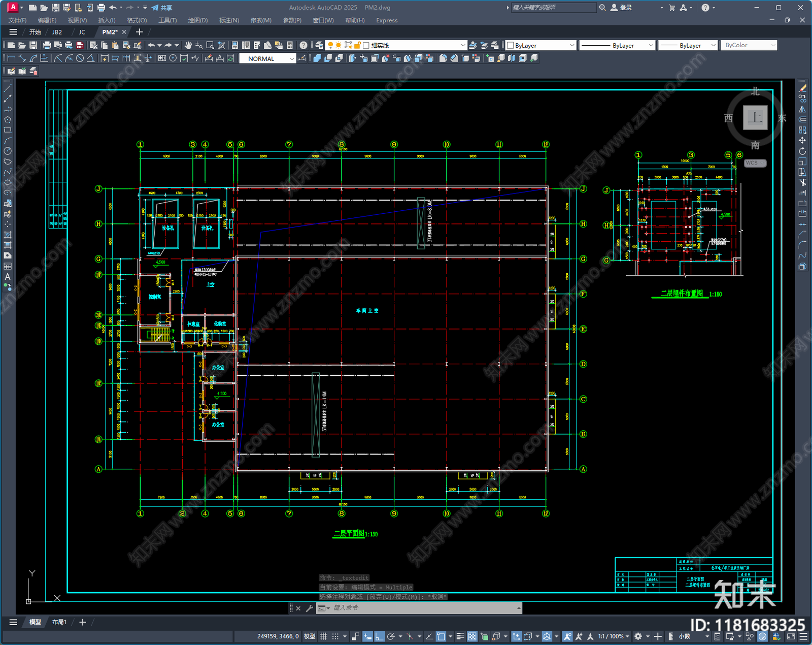Click the Rotate tool in right toolbar

(802, 151)
